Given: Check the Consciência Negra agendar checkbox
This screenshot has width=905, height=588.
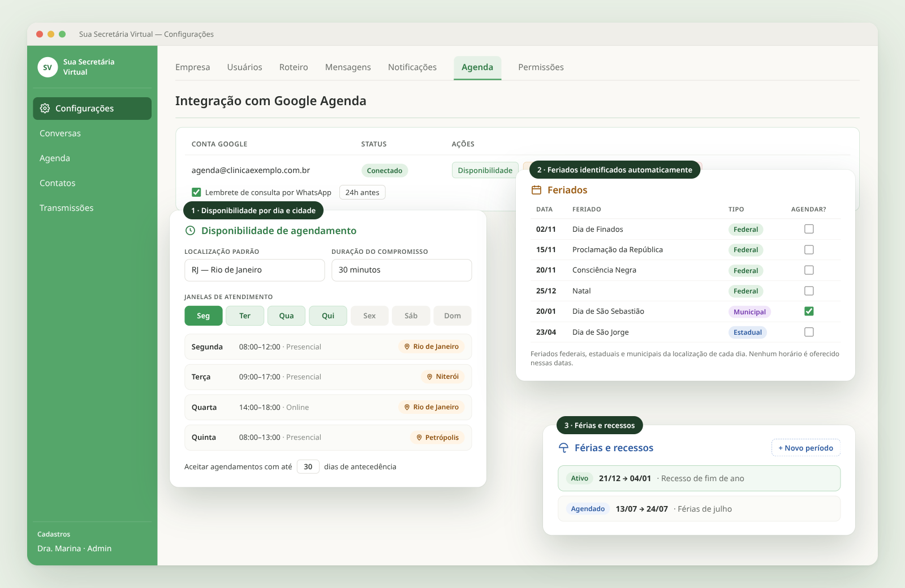Looking at the screenshot, I should point(809,270).
